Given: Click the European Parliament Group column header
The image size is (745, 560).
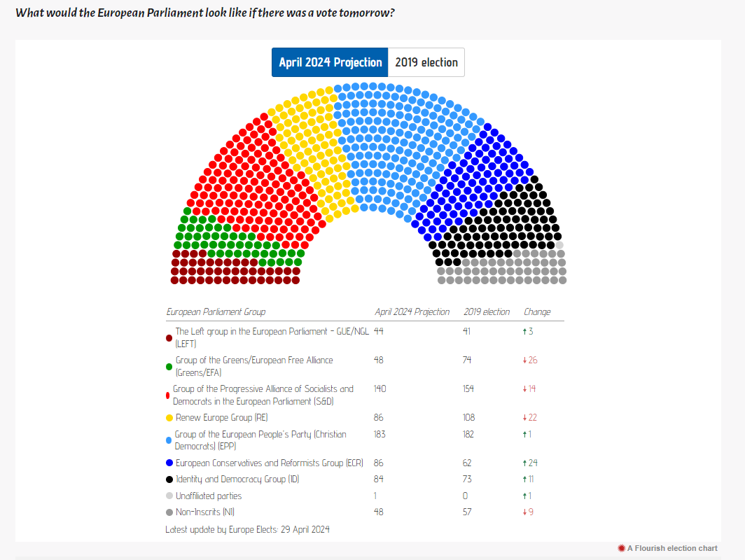Looking at the screenshot, I should 216,312.
